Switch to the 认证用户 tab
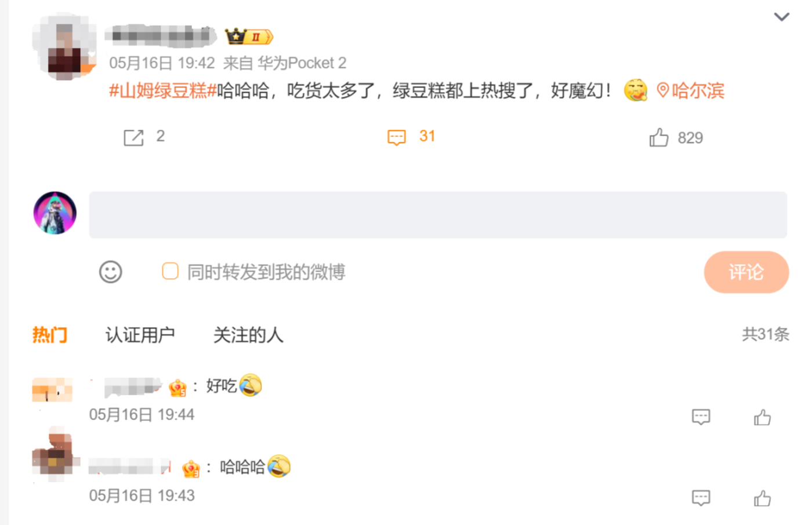Image resolution: width=812 pixels, height=525 pixels. point(140,334)
